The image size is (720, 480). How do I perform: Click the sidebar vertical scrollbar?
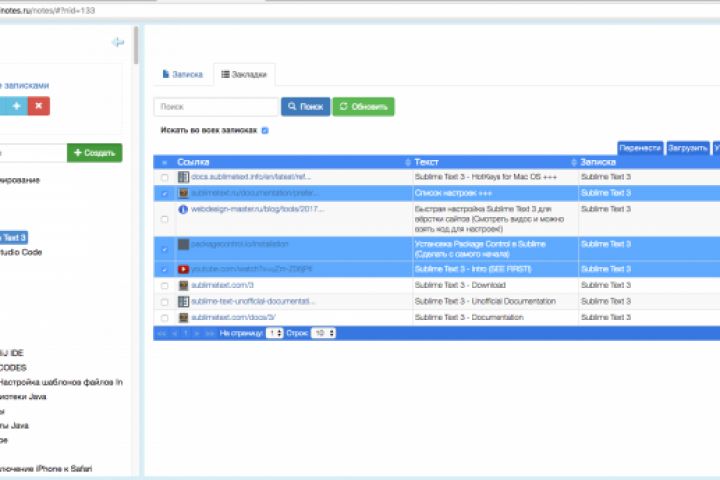(x=136, y=45)
